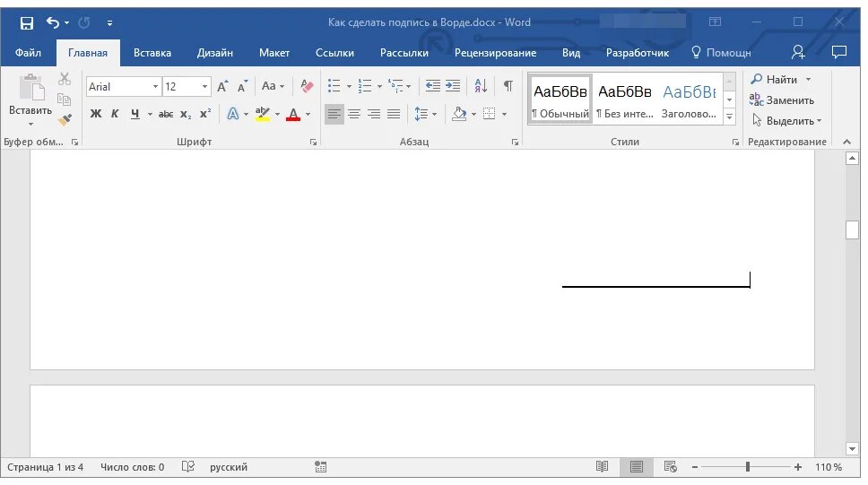Image resolution: width=868 pixels, height=485 pixels.
Task: Toggle italic К formatting
Action: (115, 114)
